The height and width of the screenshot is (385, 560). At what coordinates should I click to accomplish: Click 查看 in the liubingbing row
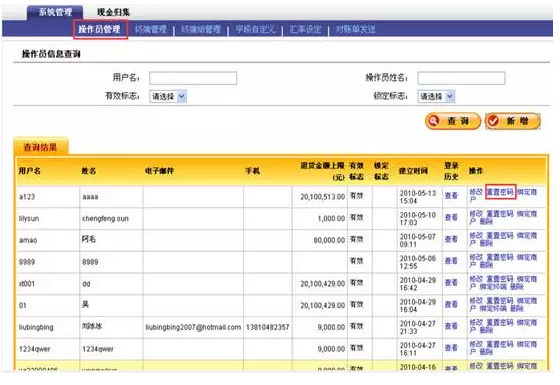pyautogui.click(x=451, y=326)
